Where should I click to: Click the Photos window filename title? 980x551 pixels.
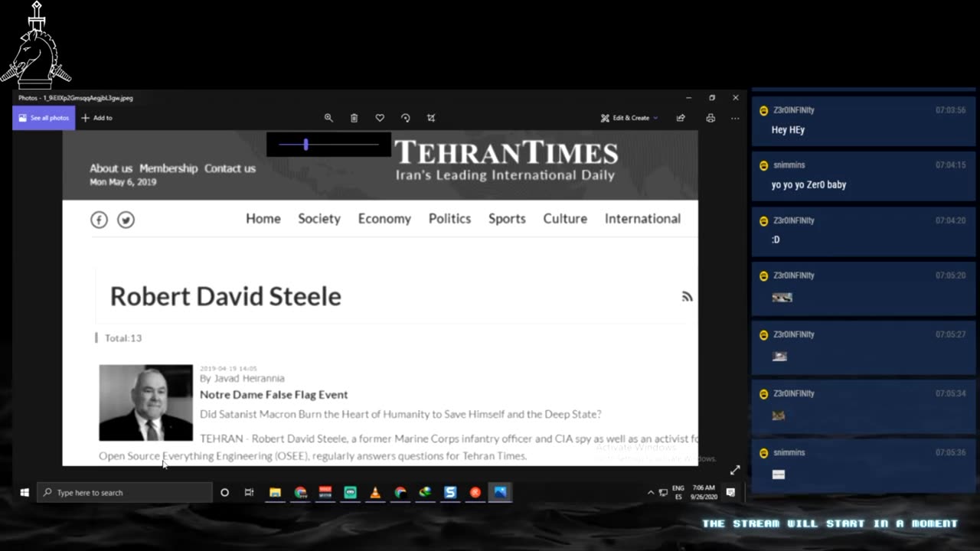[76, 98]
